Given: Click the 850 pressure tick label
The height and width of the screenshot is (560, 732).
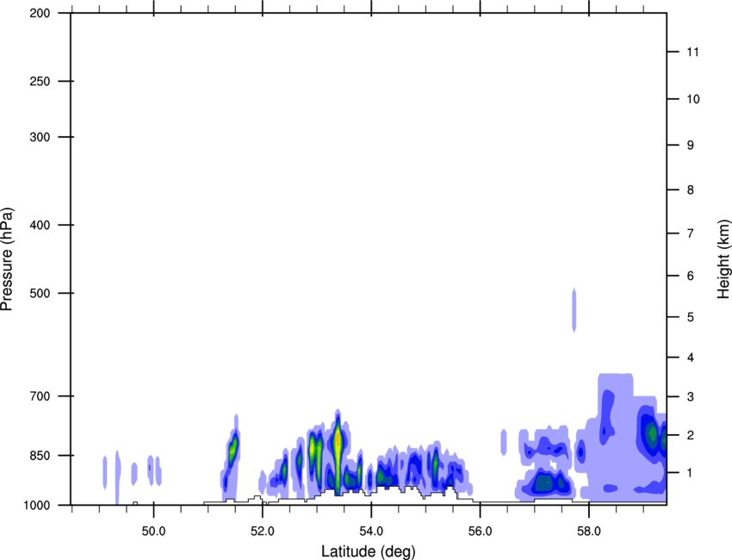Looking at the screenshot, I should tap(40, 456).
